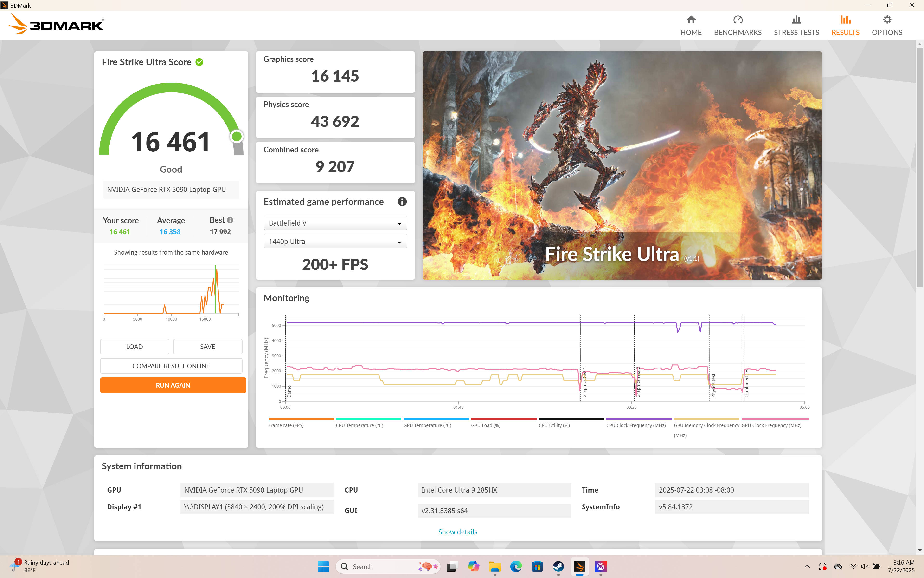Open the Windows Start menu
Viewport: 924px width, 578px height.
point(323,566)
